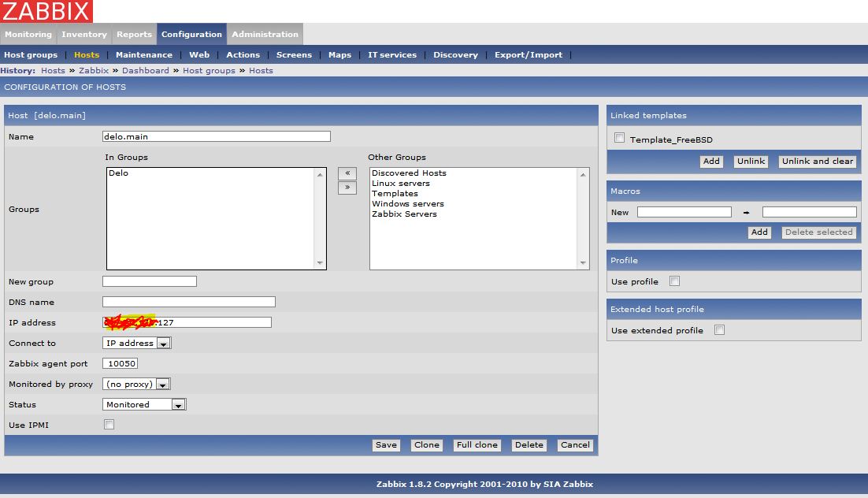Switch to the Configuration tab
Image resolution: width=868 pixels, height=498 pixels.
[x=191, y=34]
